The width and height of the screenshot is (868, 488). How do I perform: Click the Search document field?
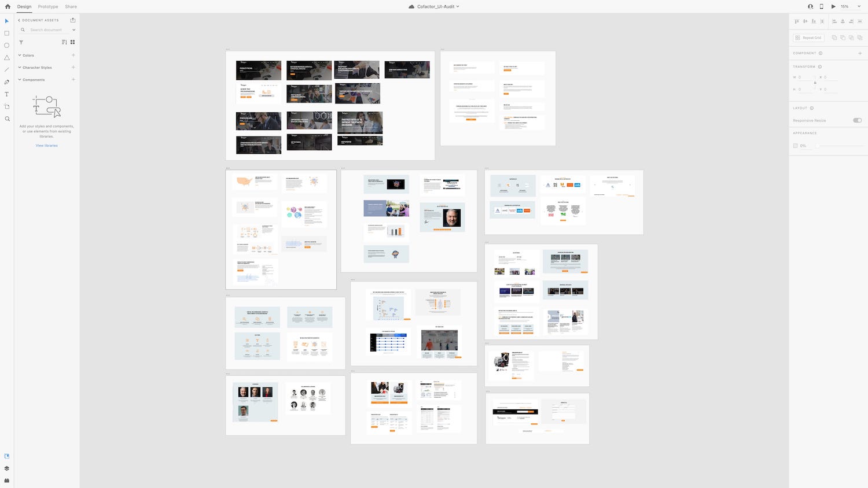(46, 29)
